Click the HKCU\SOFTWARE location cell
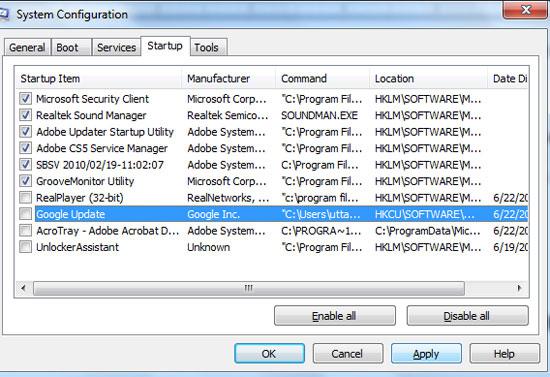Image resolution: width=550 pixels, height=377 pixels. coord(425,214)
